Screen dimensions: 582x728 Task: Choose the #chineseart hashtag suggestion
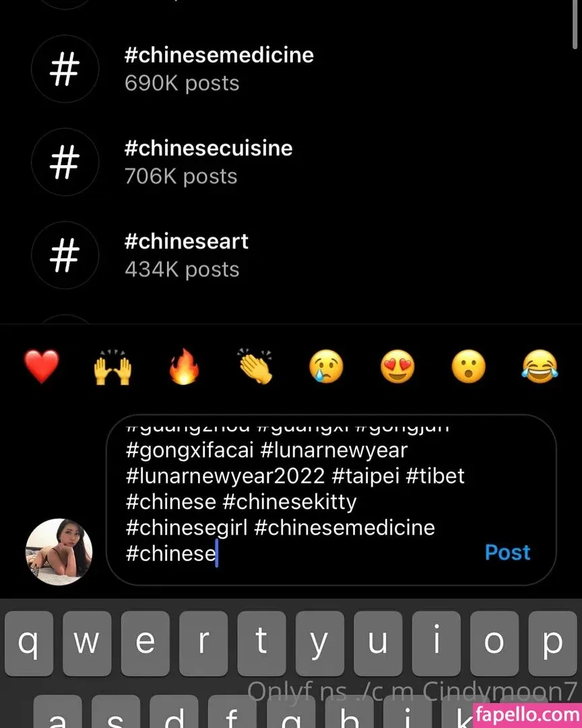pyautogui.click(x=187, y=254)
